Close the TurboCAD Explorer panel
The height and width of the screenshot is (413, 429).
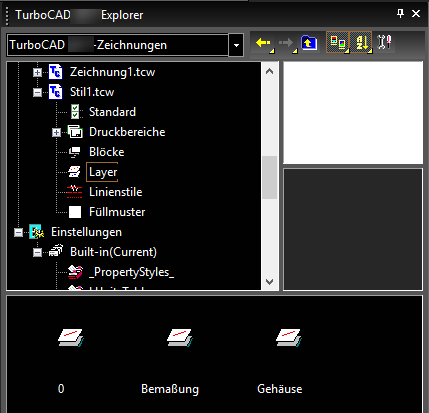416,14
